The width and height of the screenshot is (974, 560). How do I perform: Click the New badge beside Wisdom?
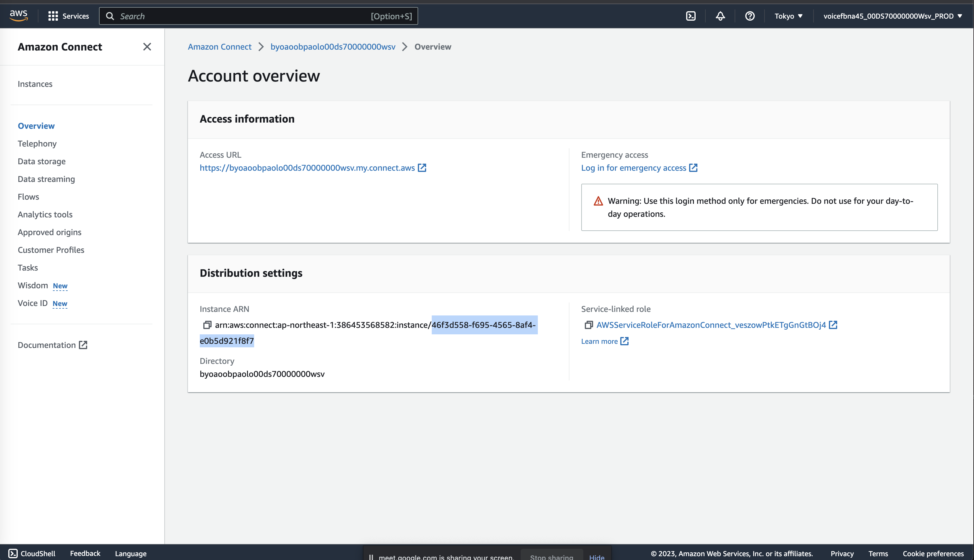point(60,286)
